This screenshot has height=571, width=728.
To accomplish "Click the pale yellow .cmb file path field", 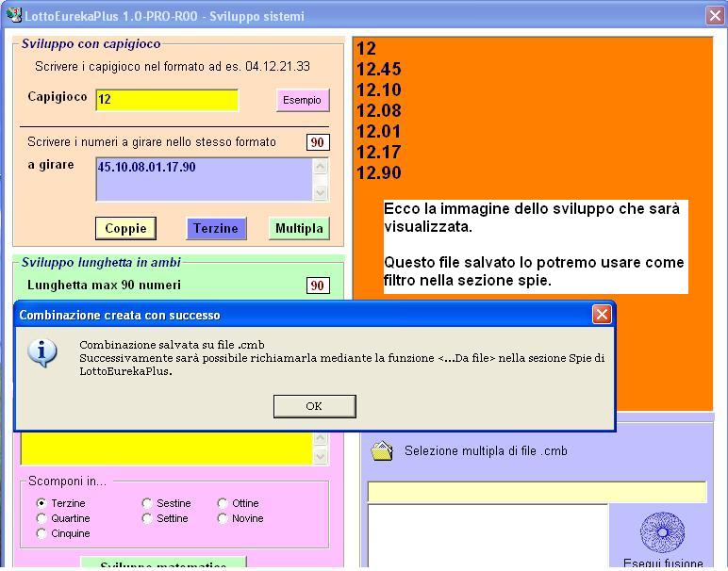I will coord(537,492).
